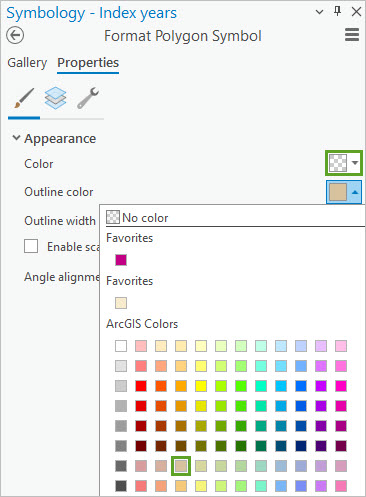Open the pane options chevron
This screenshot has height=497, width=366.
click(319, 12)
